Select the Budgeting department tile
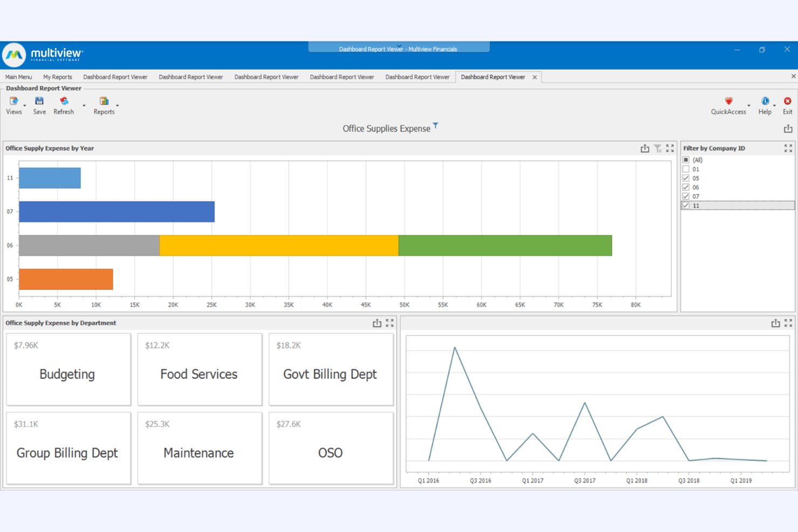This screenshot has height=532, width=798. pyautogui.click(x=68, y=370)
